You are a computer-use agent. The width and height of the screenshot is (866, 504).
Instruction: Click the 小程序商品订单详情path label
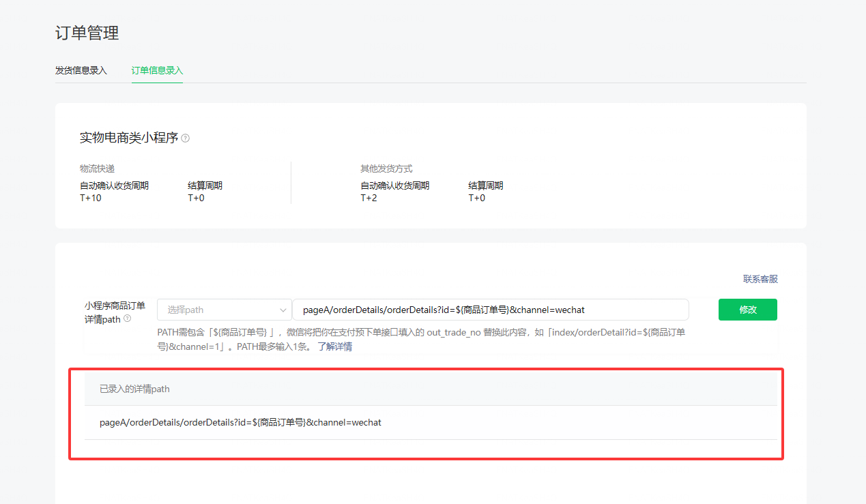click(x=115, y=312)
